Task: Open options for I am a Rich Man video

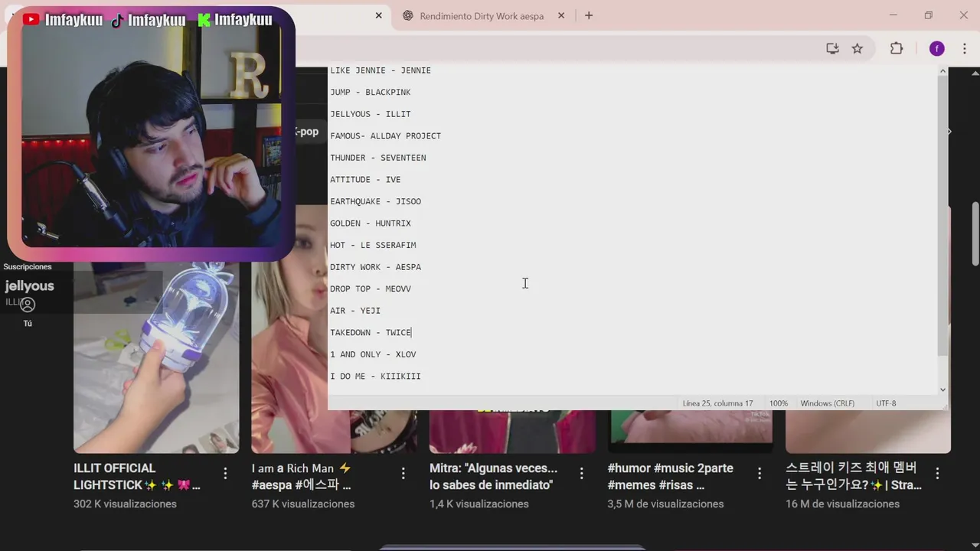Action: pos(403,474)
